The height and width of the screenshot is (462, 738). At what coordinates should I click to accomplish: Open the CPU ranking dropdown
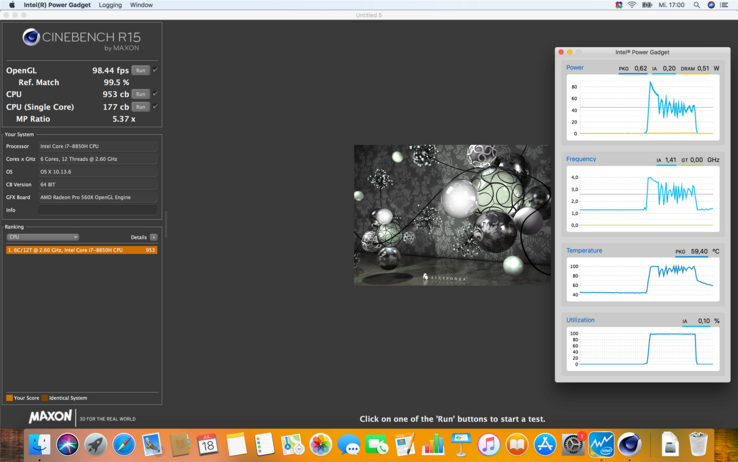tap(42, 237)
